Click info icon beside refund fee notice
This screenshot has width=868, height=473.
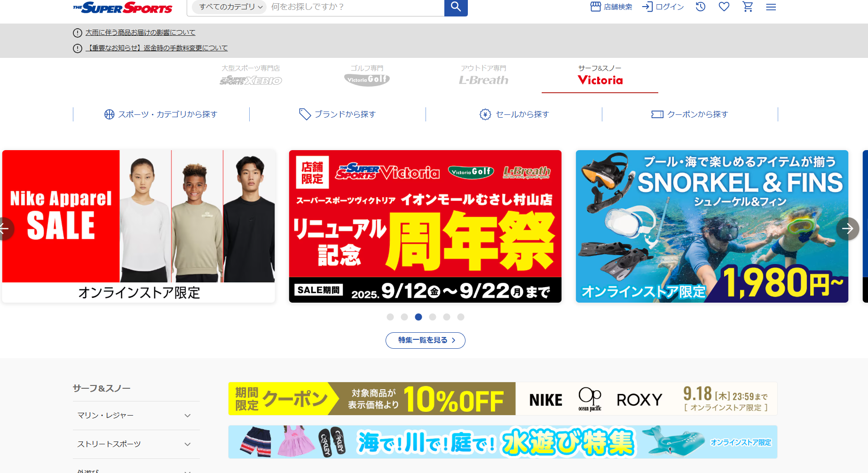point(78,48)
